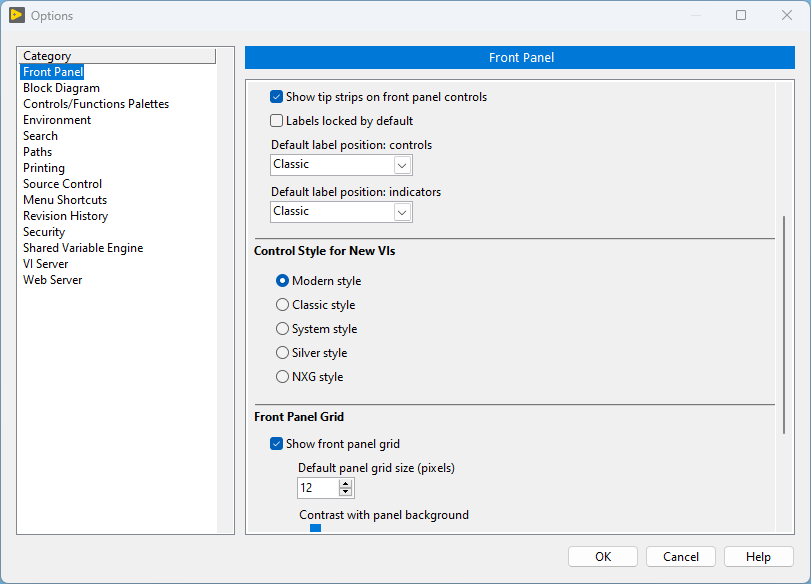Pick NXG style radio button

tap(282, 377)
